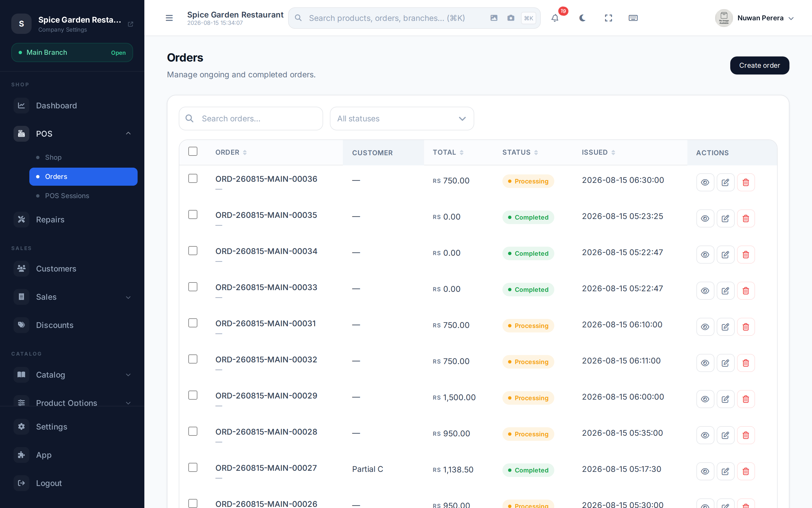Image resolution: width=812 pixels, height=508 pixels.
Task: Tick the checkbox for ORD-260815-MAIN-00036
Action: [193, 178]
